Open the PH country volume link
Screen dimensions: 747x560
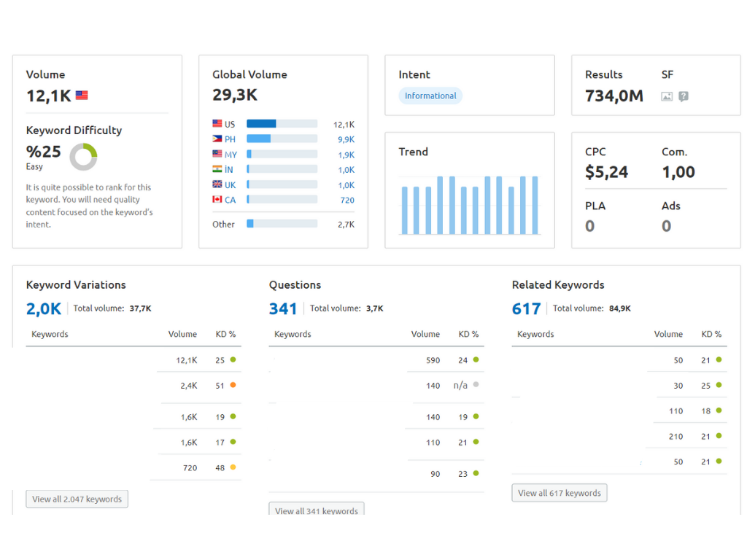click(230, 139)
